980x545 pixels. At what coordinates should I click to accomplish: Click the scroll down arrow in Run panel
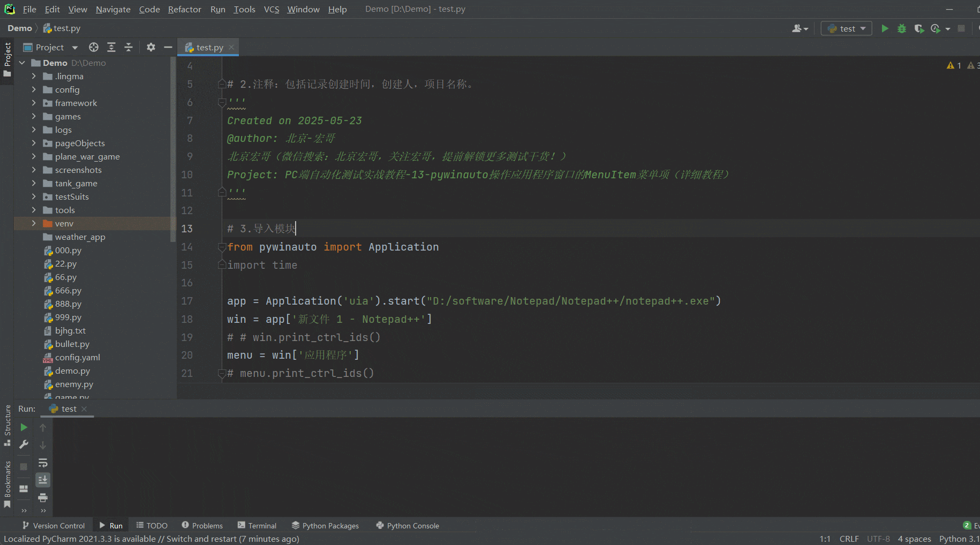(x=43, y=445)
